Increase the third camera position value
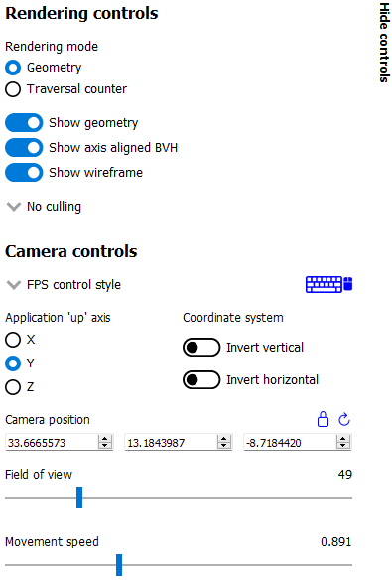392x581 pixels. (x=343, y=439)
